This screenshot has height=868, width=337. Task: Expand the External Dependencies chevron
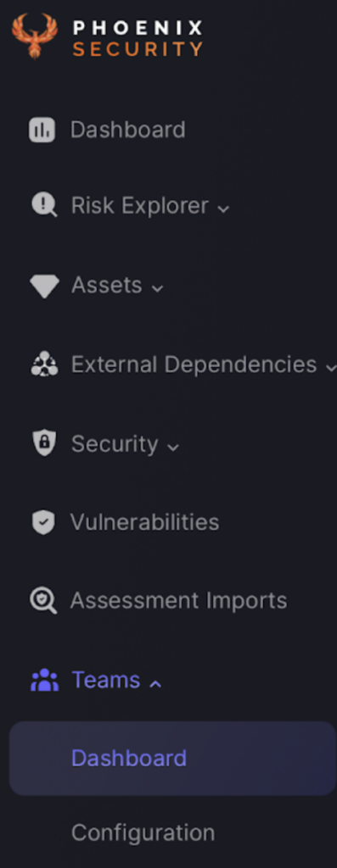(x=330, y=368)
